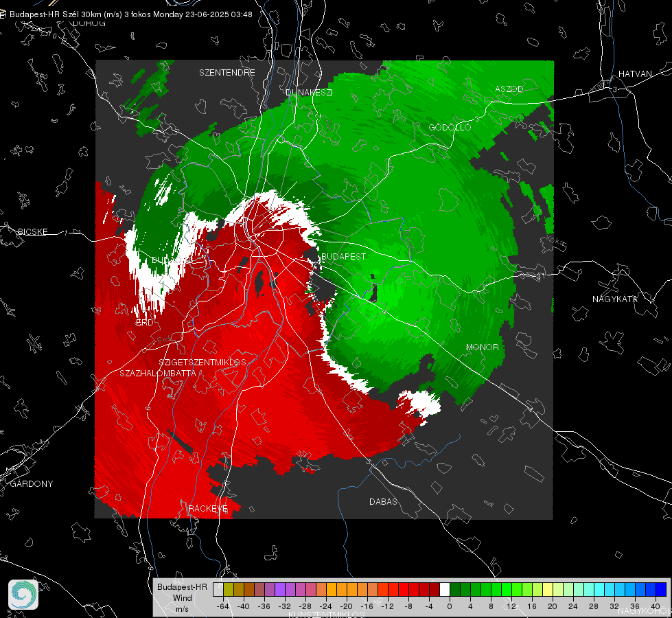Click the DABAS town label
The image size is (672, 618).
[383, 501]
